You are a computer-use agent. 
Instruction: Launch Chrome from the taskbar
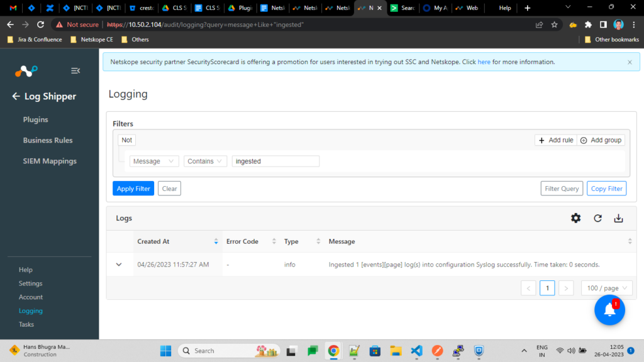[x=333, y=351]
